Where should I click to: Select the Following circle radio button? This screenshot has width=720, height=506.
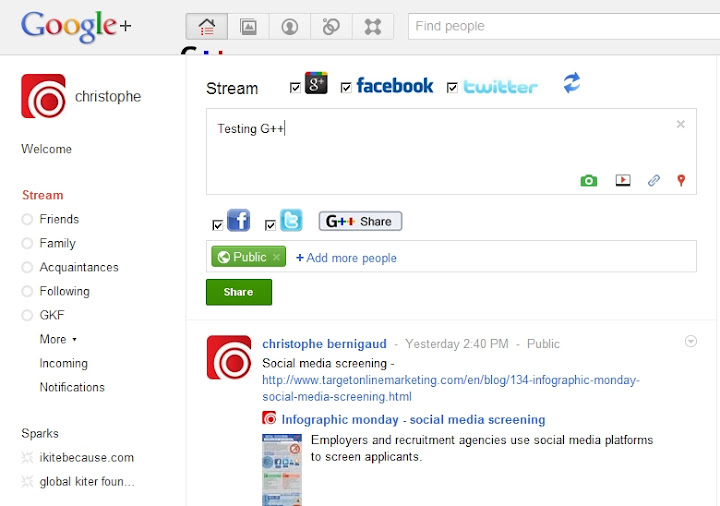click(27, 291)
